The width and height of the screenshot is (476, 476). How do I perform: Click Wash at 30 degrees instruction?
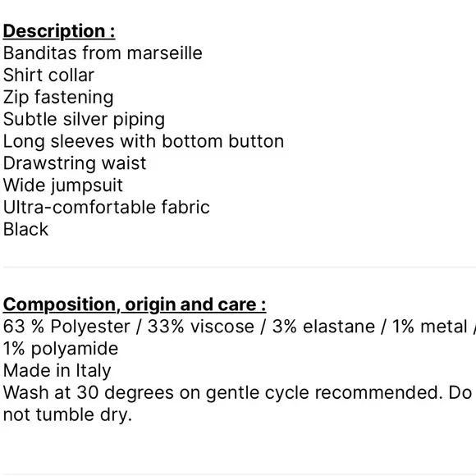(222, 393)
